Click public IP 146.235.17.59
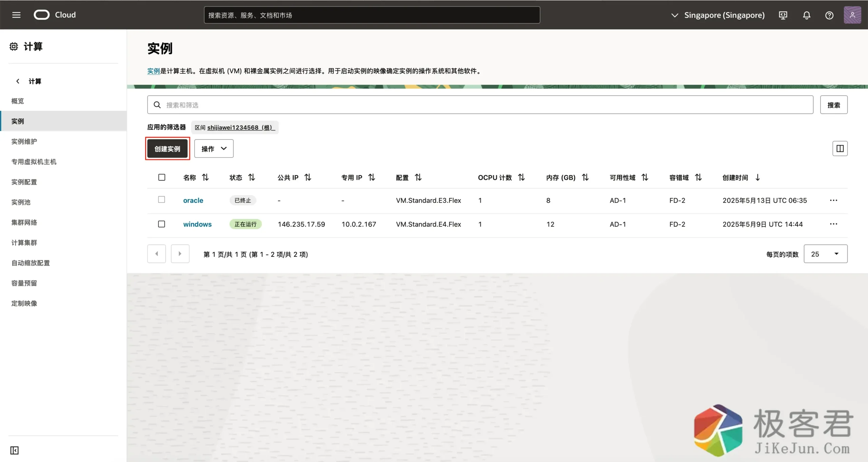 tap(301, 224)
